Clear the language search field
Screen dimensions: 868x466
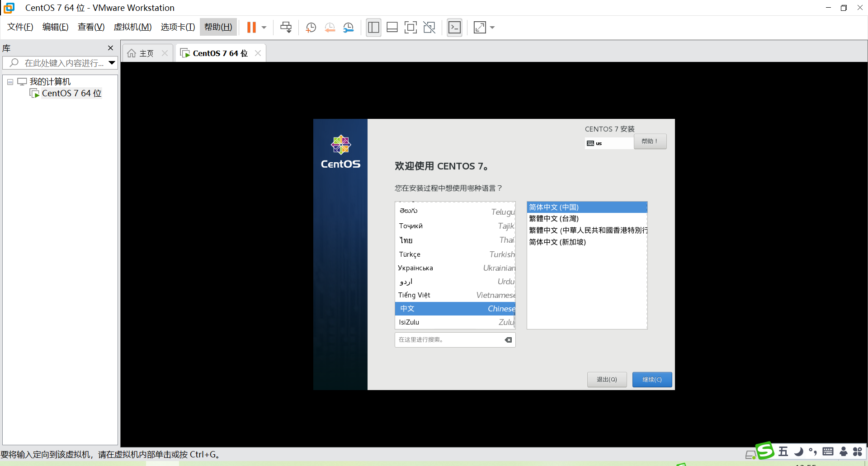(x=509, y=340)
